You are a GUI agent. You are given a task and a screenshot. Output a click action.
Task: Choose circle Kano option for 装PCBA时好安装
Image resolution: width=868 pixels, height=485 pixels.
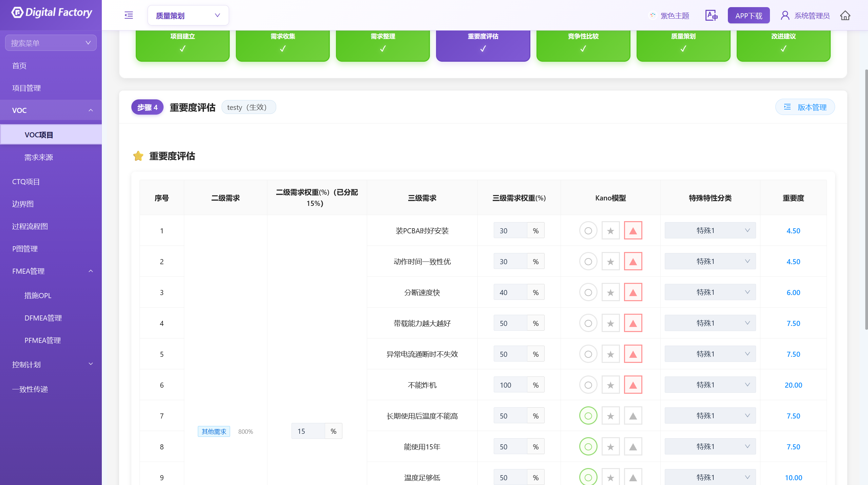click(x=588, y=231)
